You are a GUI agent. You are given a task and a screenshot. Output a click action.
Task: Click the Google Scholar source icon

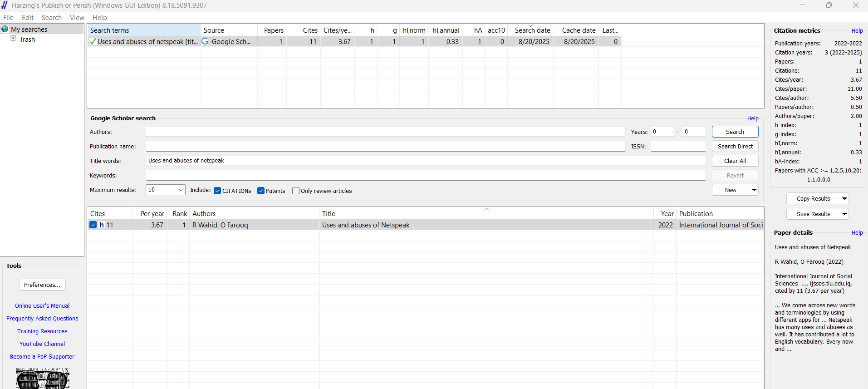point(205,41)
